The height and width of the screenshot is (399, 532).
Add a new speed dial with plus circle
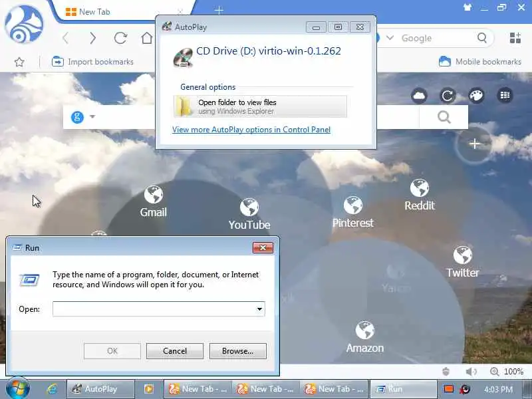click(x=474, y=144)
